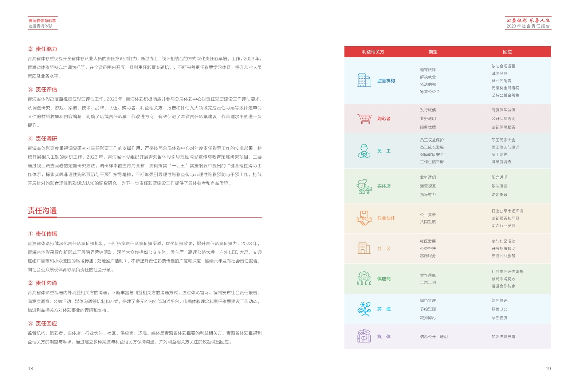
Task: Select the 行业伙伴 handshake icon
Action: tap(364, 218)
